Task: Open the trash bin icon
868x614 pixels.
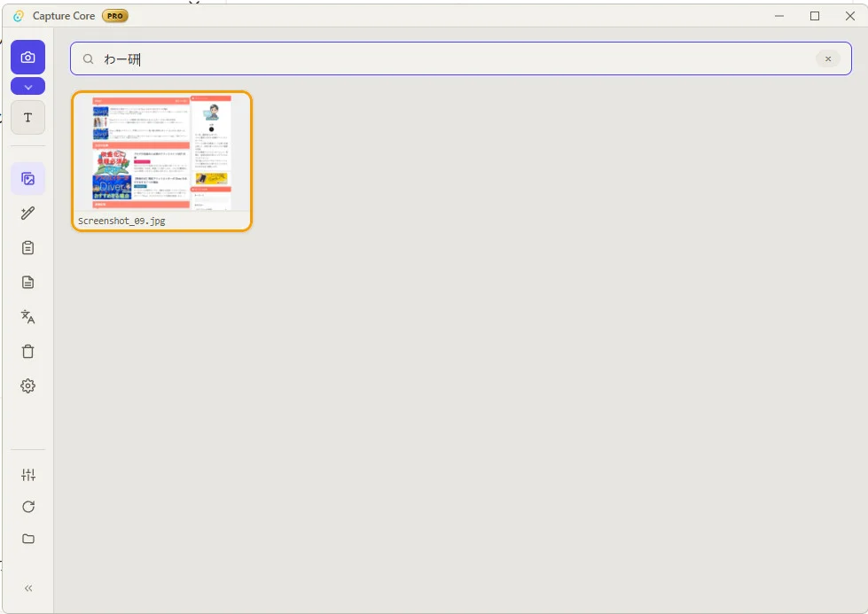Action: tap(27, 351)
